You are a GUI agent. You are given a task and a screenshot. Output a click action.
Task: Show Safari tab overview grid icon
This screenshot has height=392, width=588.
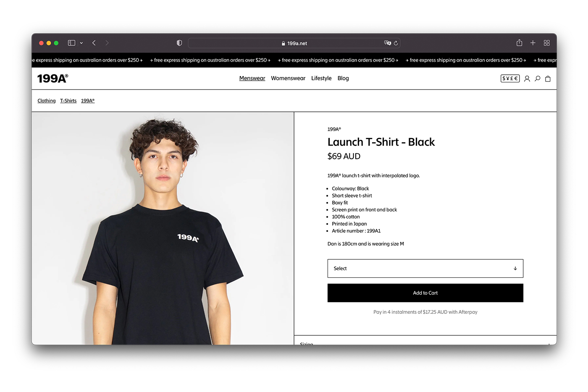[547, 43]
